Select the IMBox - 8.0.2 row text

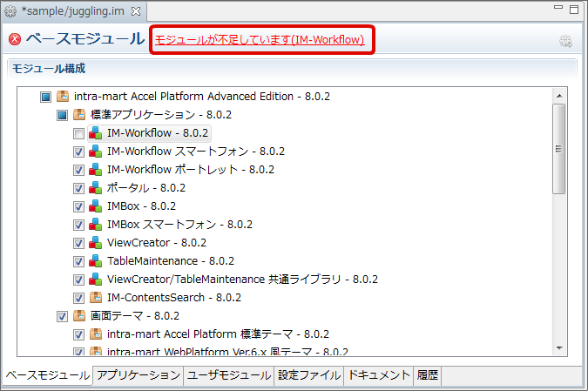[x=141, y=206]
